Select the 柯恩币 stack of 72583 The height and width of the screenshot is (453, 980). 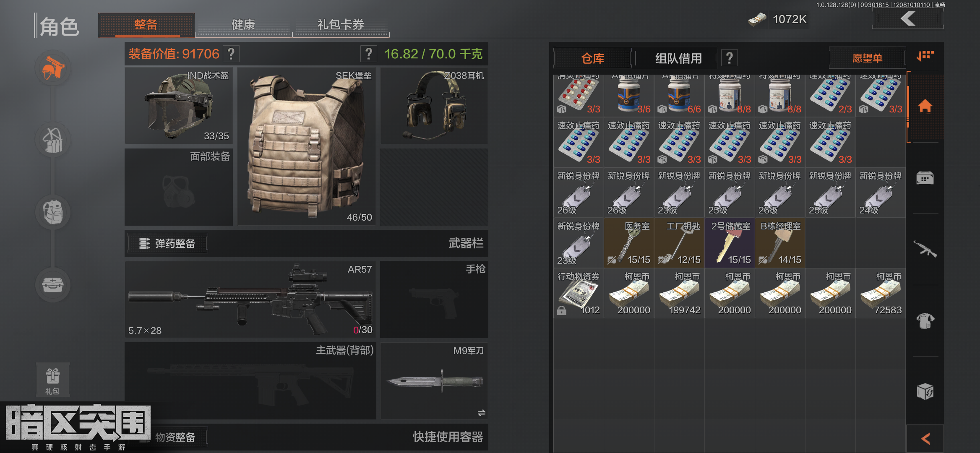click(x=881, y=293)
